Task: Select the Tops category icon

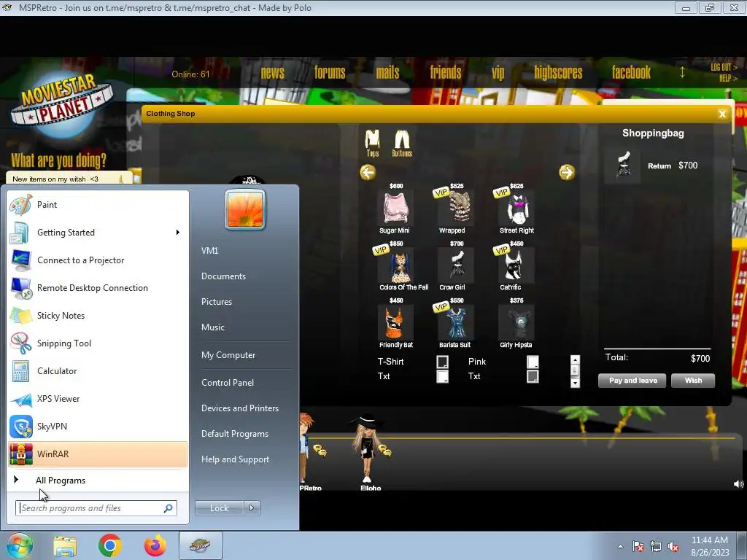Action: (372, 143)
